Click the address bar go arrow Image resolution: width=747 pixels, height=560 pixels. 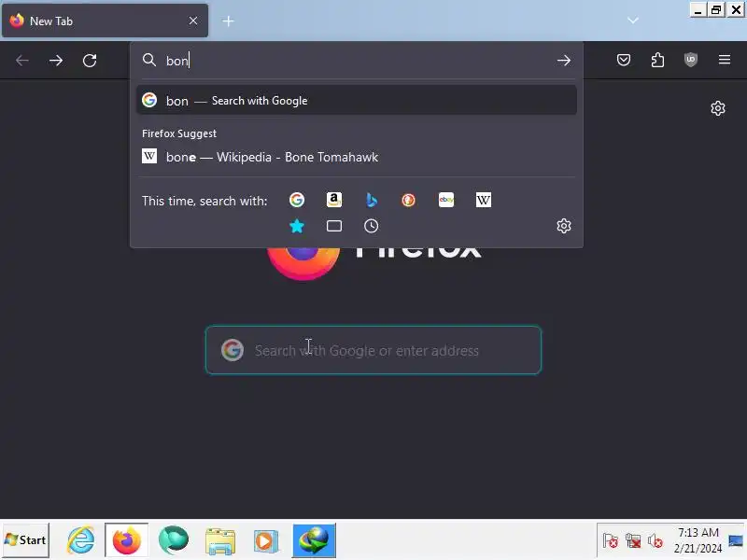pos(564,61)
